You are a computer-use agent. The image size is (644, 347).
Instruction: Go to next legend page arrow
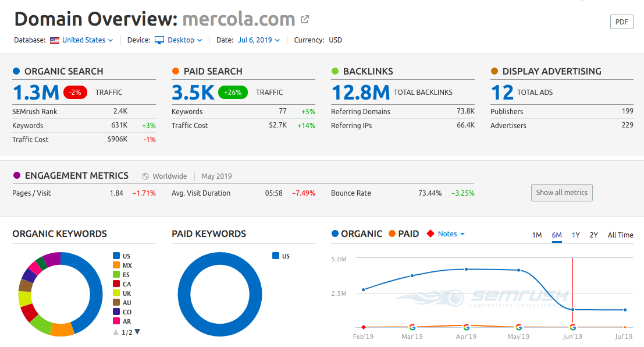[x=138, y=332]
